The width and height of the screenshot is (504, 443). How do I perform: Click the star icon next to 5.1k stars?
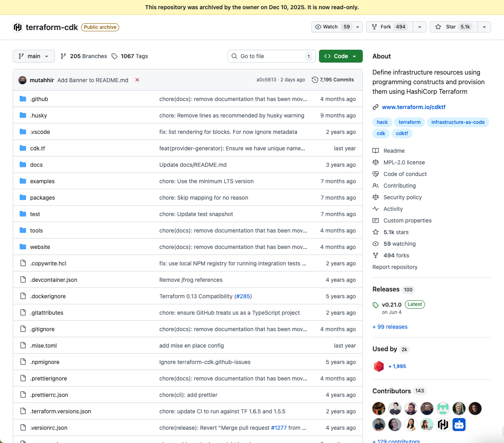(x=376, y=232)
